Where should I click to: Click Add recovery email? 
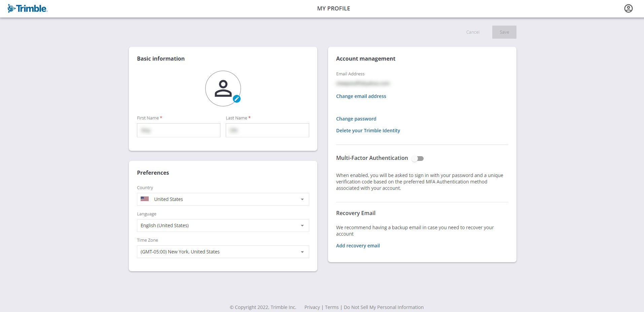(x=358, y=245)
